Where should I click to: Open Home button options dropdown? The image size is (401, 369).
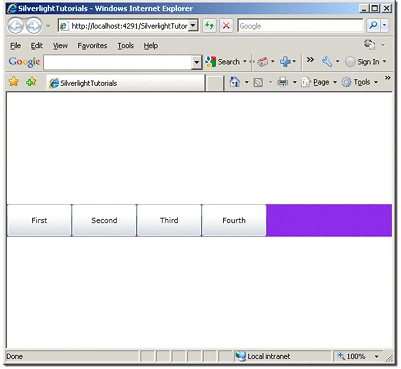tap(247, 82)
